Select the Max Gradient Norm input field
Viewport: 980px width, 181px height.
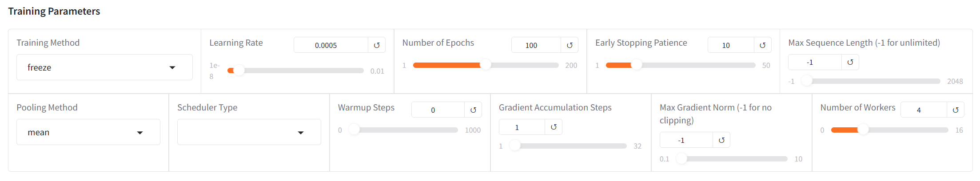pos(686,140)
